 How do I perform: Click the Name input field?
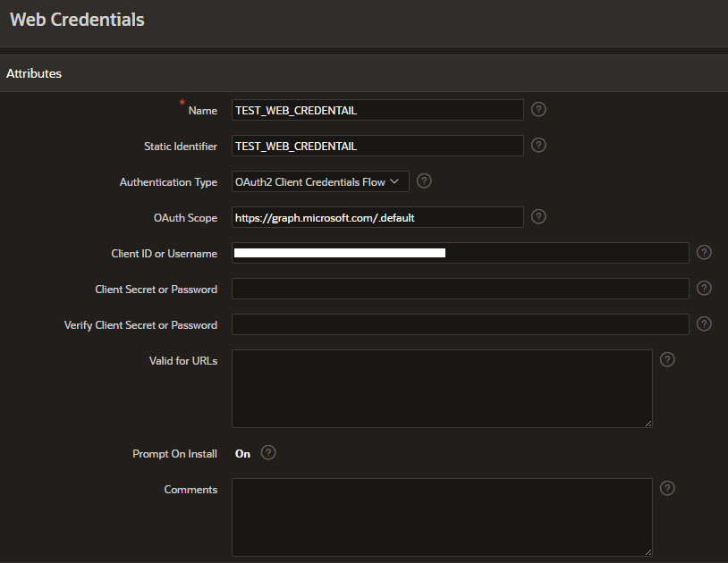[x=377, y=110]
